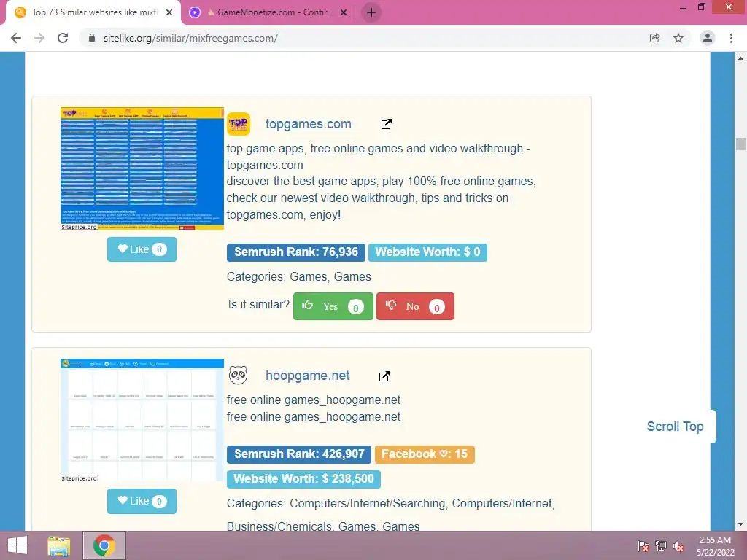This screenshot has height=560, width=747.
Task: Click the "free online games_hoopgame.net" first description line
Action: [314, 400]
